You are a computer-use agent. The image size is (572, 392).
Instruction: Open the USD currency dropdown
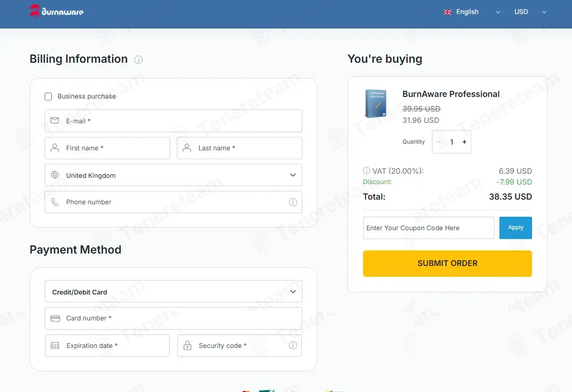530,12
